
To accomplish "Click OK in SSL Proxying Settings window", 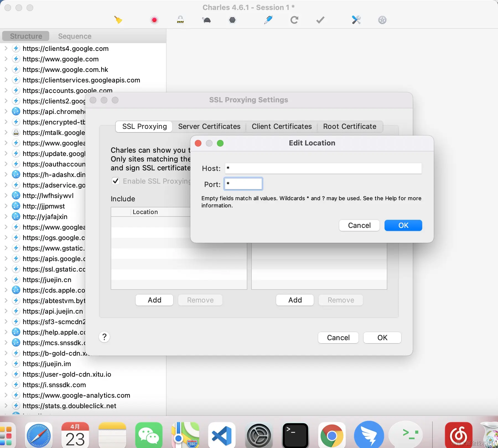I will coord(382,338).
